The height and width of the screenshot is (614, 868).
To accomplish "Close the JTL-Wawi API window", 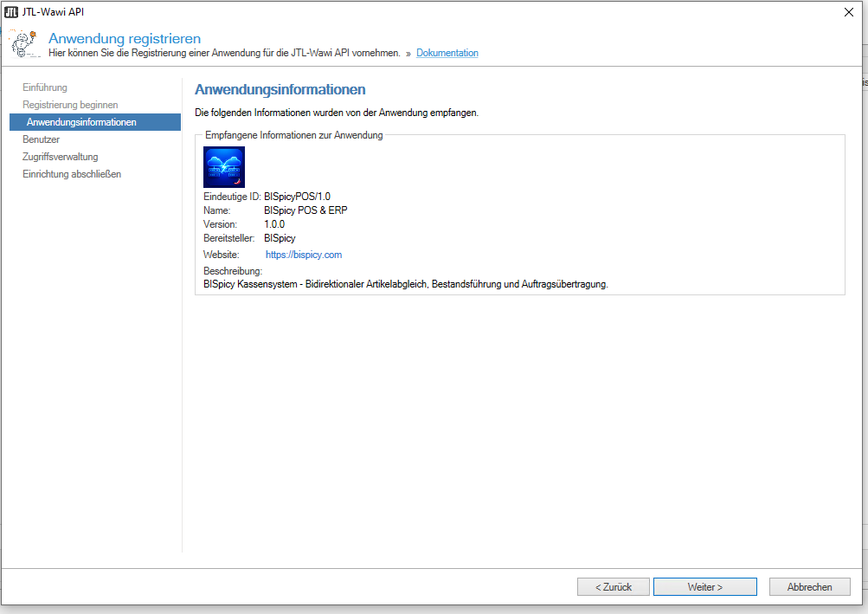I will coord(847,11).
